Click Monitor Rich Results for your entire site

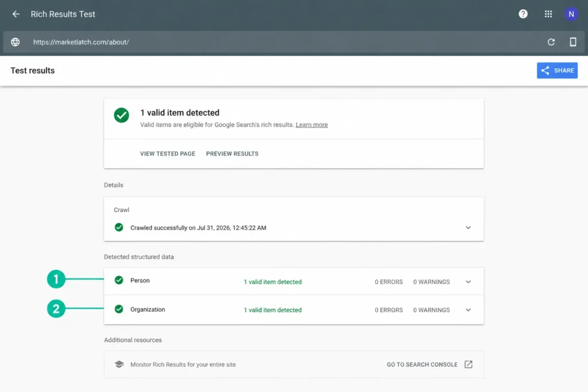(183, 364)
